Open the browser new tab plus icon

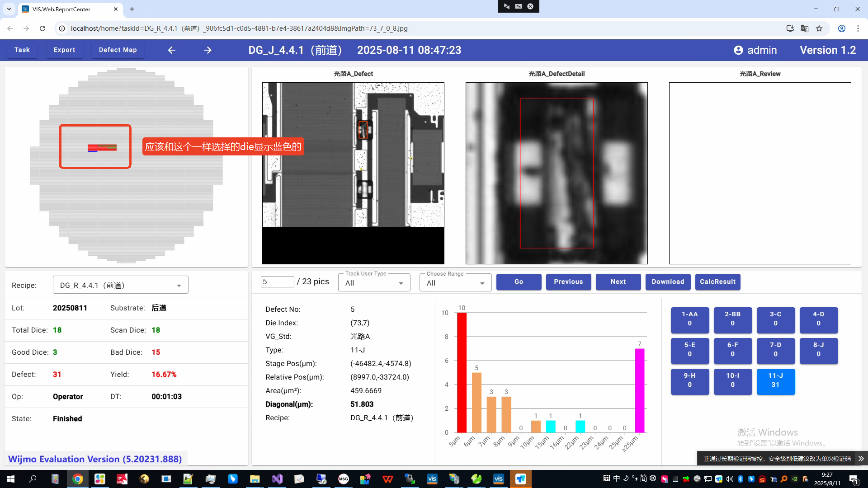tap(132, 9)
